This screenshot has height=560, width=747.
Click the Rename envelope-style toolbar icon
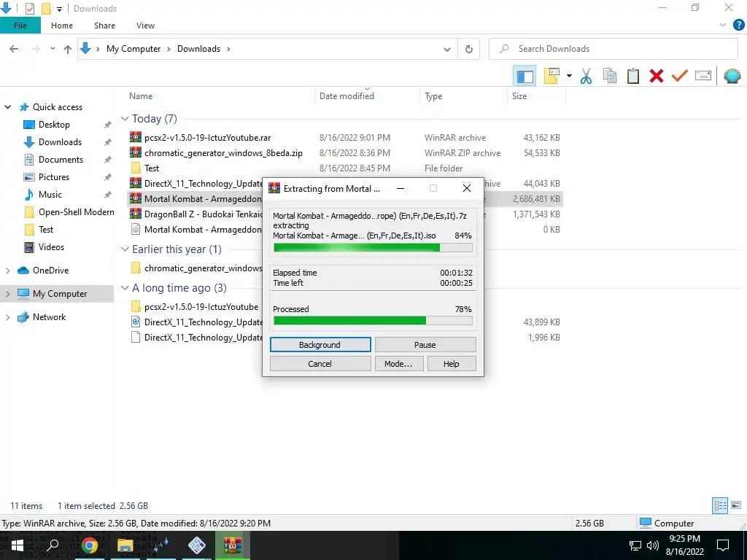coord(703,76)
